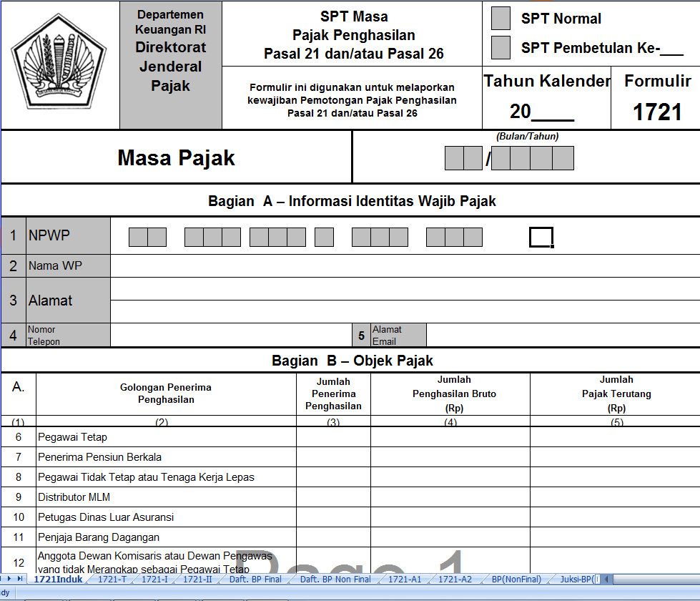Click the horizontal scrollbar track

[656, 579]
